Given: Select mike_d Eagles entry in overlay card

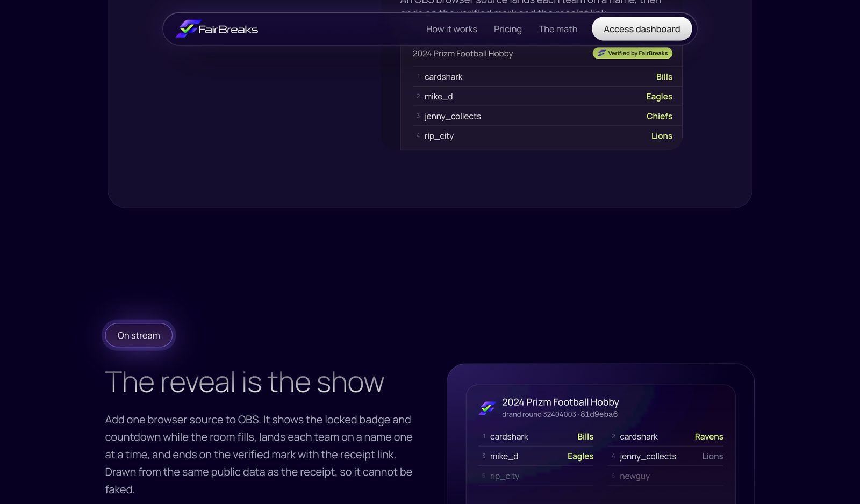Looking at the screenshot, I should [536, 456].
